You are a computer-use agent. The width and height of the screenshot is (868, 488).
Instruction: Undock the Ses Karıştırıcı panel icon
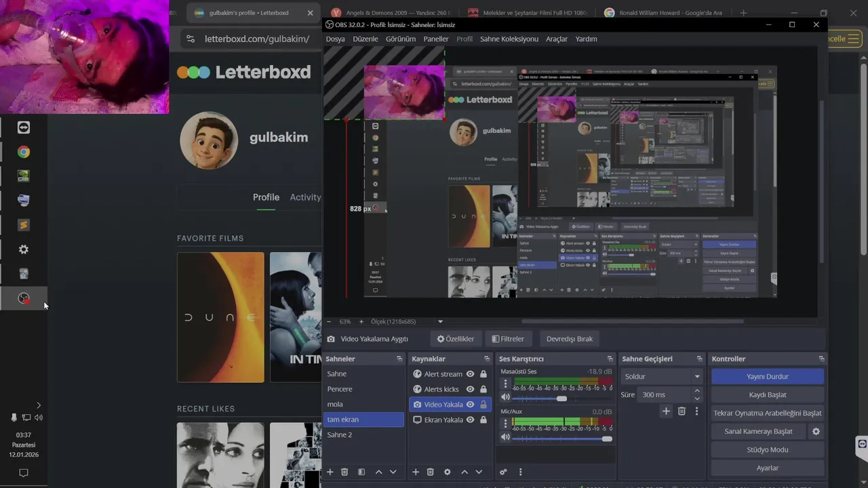pos(610,359)
